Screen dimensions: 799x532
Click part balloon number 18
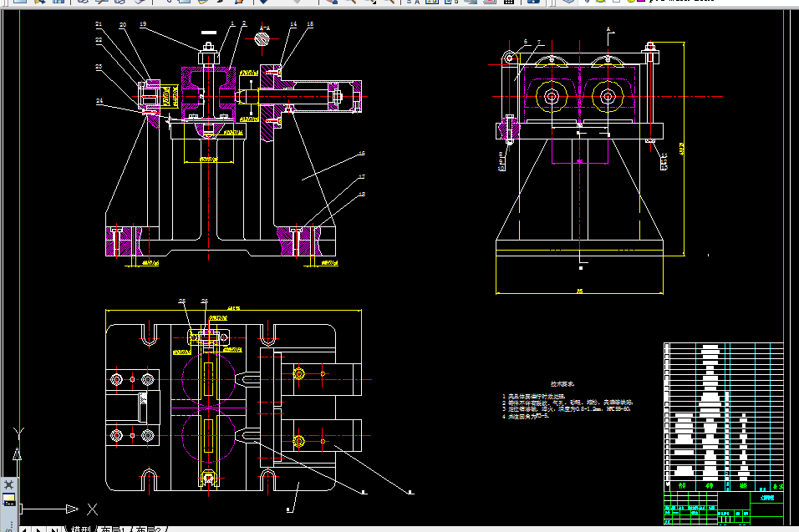(362, 194)
